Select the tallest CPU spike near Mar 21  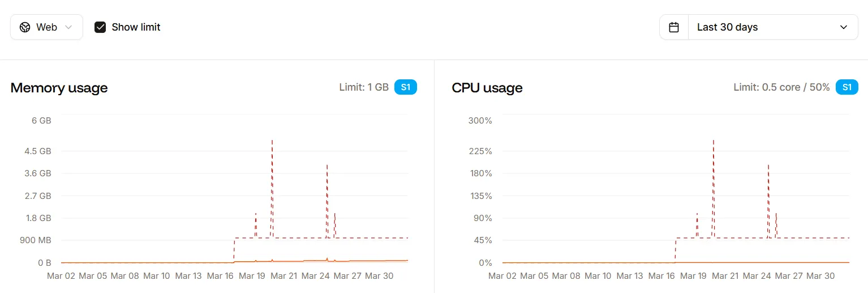(x=713, y=142)
